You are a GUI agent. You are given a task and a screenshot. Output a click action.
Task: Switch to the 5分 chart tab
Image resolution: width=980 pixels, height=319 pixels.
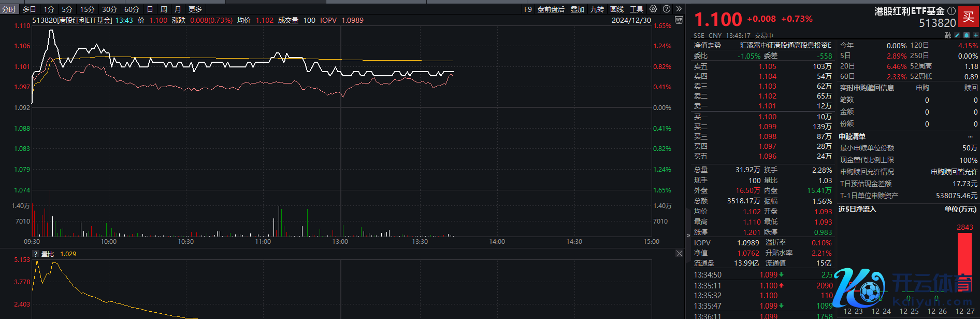pyautogui.click(x=67, y=9)
